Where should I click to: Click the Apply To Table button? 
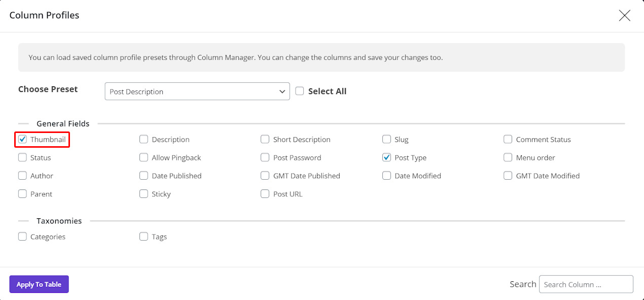[39, 284]
